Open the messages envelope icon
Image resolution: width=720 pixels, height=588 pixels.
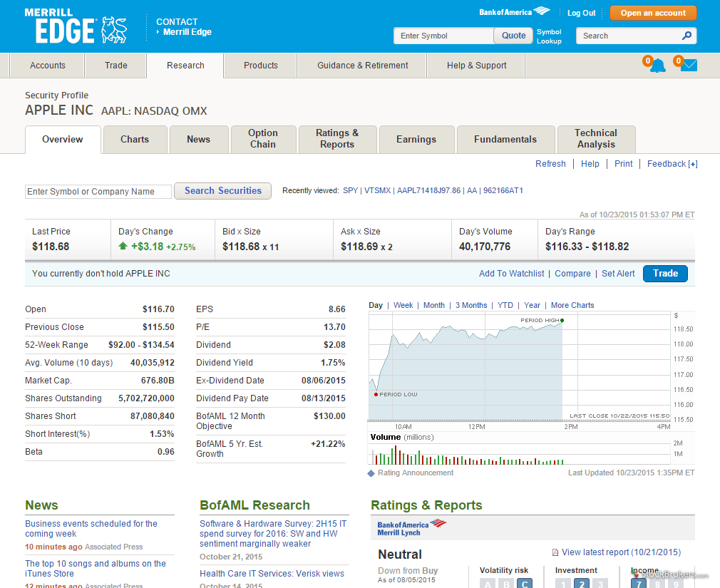coord(689,65)
